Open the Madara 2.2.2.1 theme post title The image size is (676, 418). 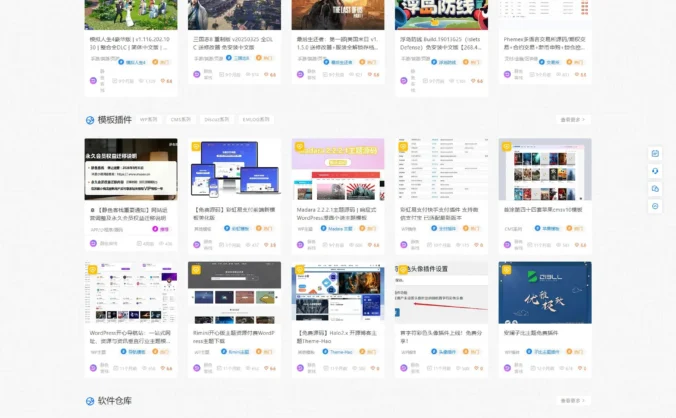coord(337,214)
